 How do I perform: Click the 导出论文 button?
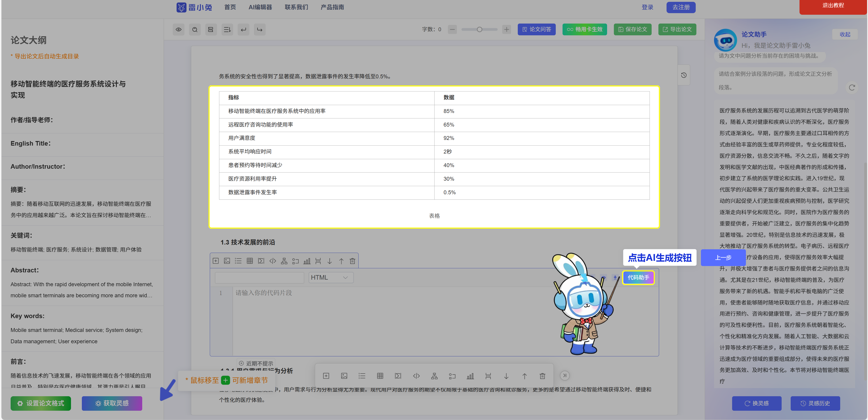click(677, 29)
